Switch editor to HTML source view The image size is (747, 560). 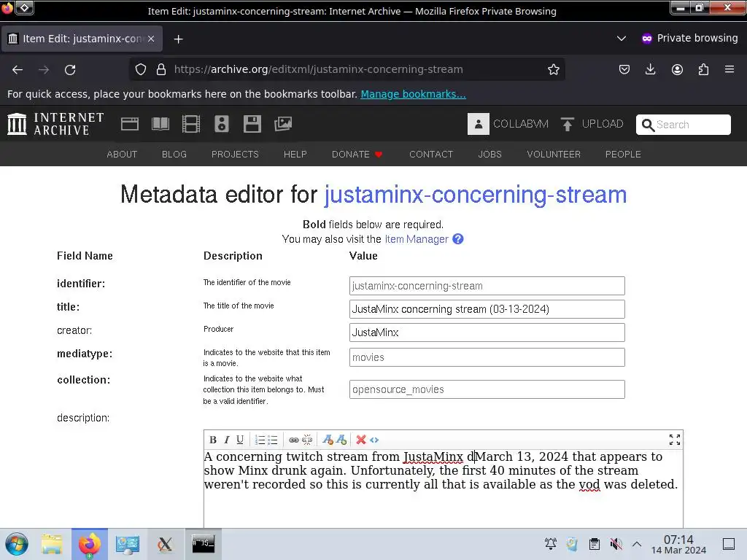(374, 440)
